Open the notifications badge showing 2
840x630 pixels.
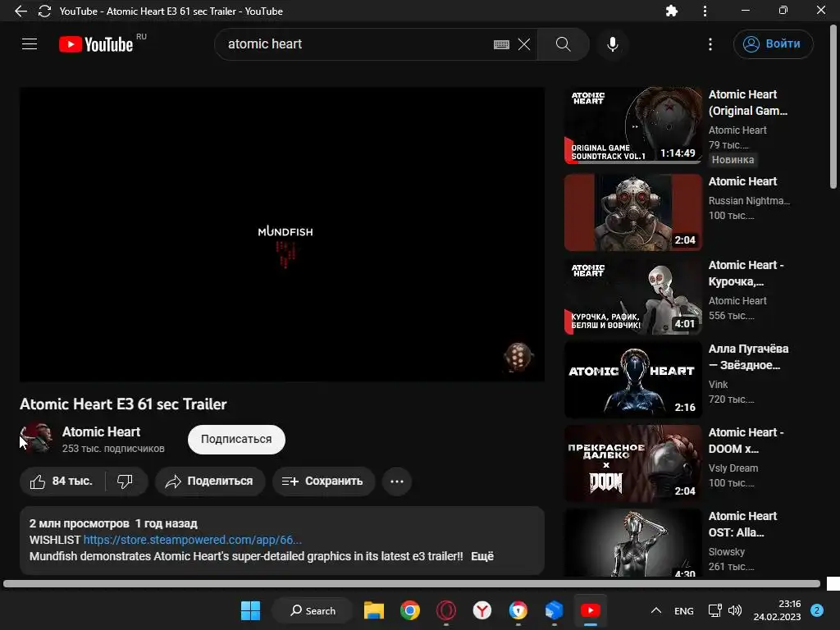coord(817,610)
